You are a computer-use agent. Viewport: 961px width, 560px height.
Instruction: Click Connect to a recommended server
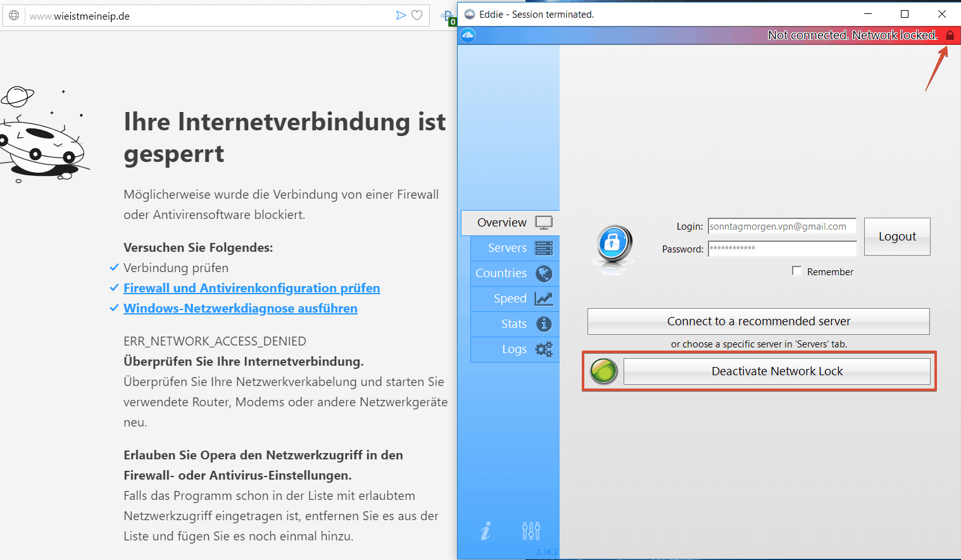pyautogui.click(x=758, y=321)
